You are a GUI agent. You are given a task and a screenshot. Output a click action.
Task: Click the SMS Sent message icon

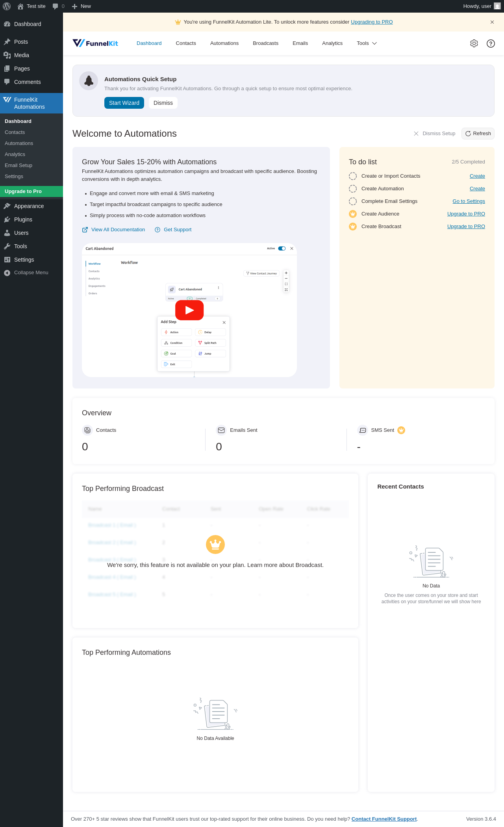click(363, 430)
